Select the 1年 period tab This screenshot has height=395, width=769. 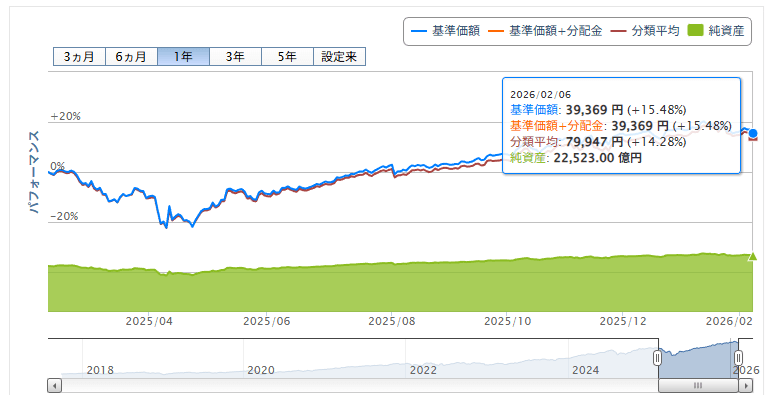(183, 56)
